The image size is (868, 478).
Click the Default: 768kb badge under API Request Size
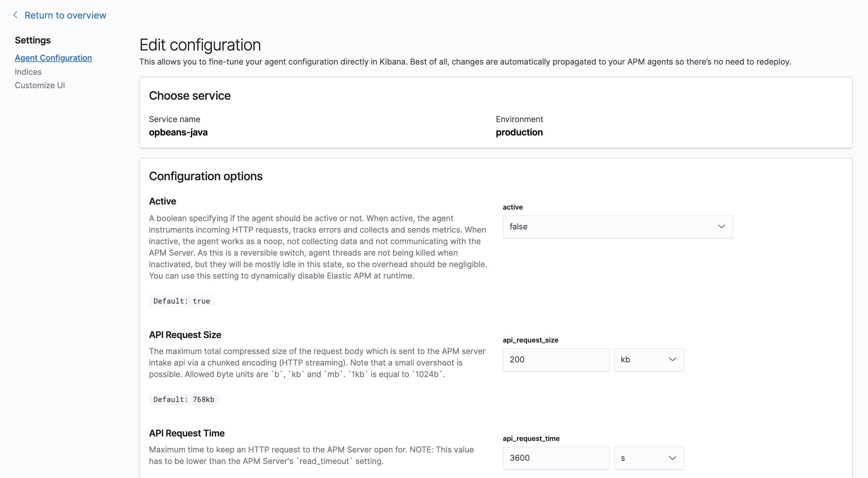(x=184, y=399)
